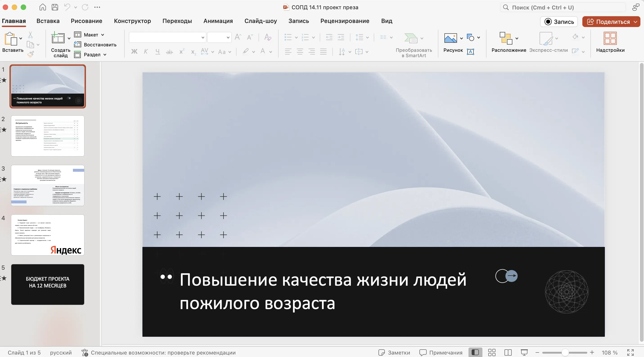Viewport: 644px width, 357px height.
Task: Open the Рецензирование tab
Action: [345, 21]
